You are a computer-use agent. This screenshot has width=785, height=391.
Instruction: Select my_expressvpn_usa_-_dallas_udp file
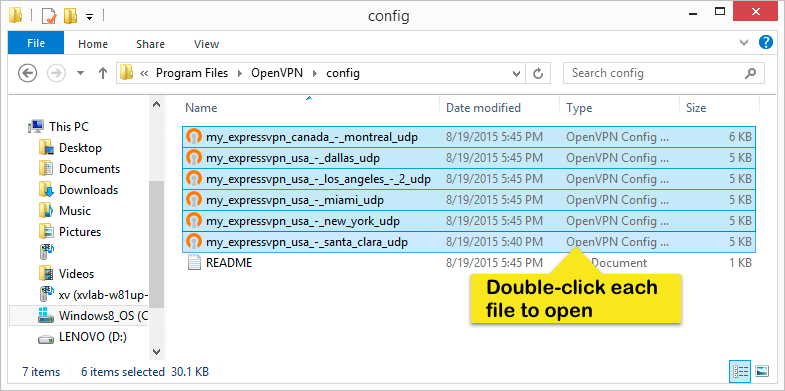[x=469, y=158]
